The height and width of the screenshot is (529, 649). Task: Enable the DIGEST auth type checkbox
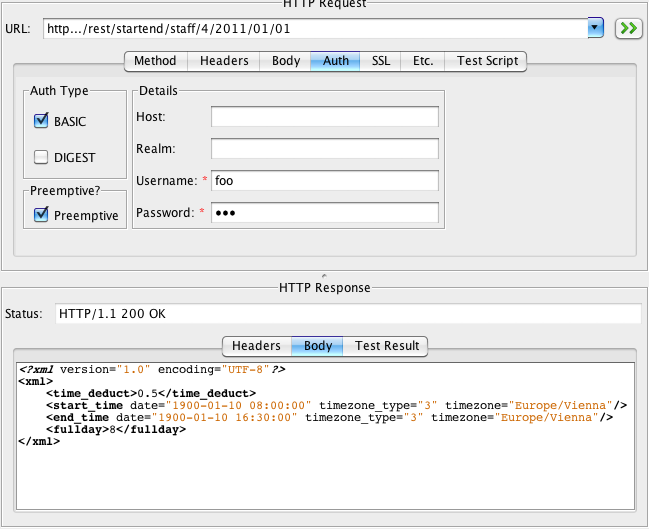point(42,157)
